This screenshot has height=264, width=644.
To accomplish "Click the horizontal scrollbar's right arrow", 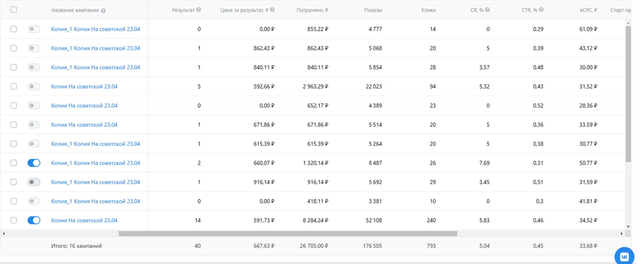I will pyautogui.click(x=621, y=234).
